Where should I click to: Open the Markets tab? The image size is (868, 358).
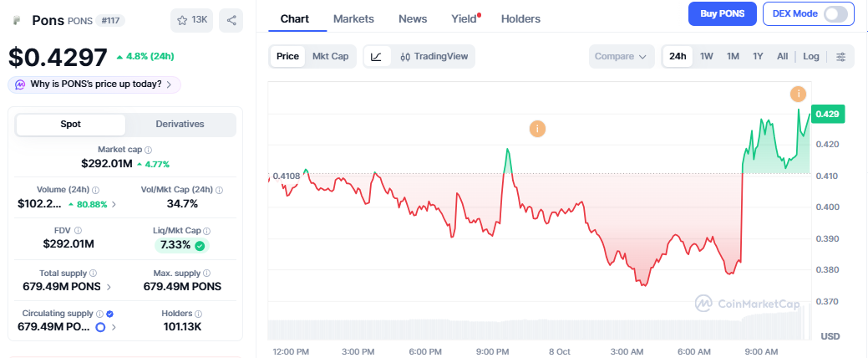tap(353, 19)
